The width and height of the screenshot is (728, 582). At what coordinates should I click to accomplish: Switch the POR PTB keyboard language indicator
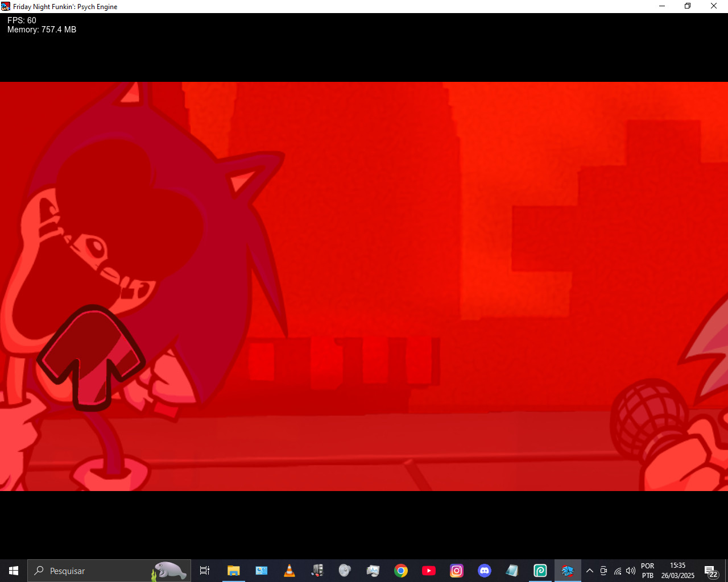(x=648, y=571)
